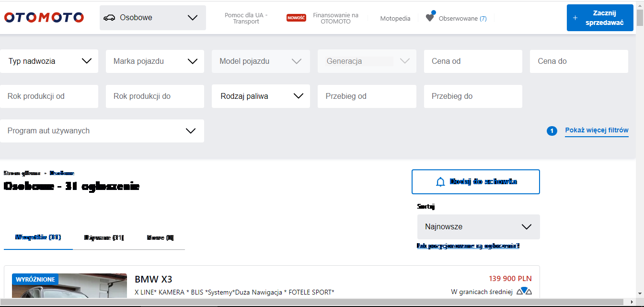Switch to the Używane (31) tab

[104, 237]
